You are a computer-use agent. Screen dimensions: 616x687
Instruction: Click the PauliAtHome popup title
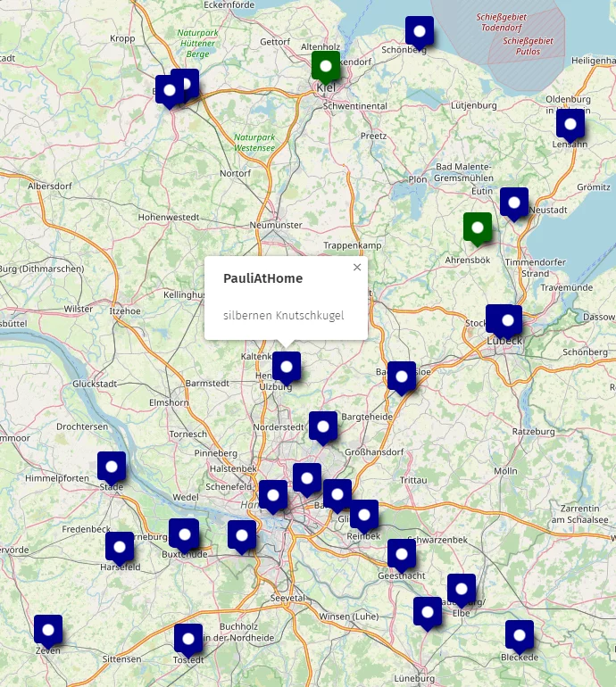pyautogui.click(x=262, y=278)
